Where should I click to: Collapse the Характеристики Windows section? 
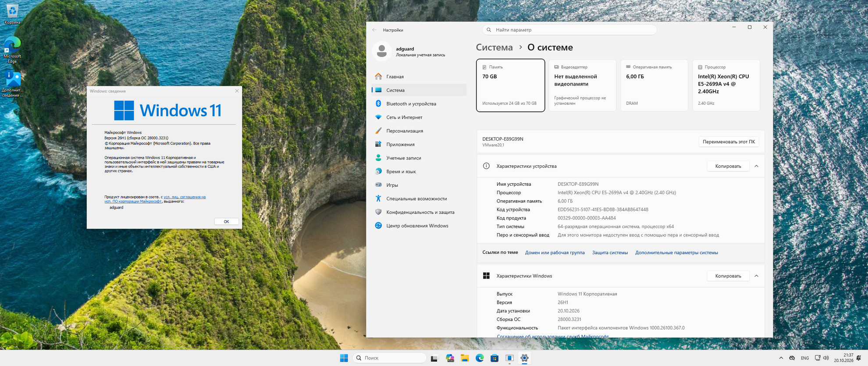(756, 276)
